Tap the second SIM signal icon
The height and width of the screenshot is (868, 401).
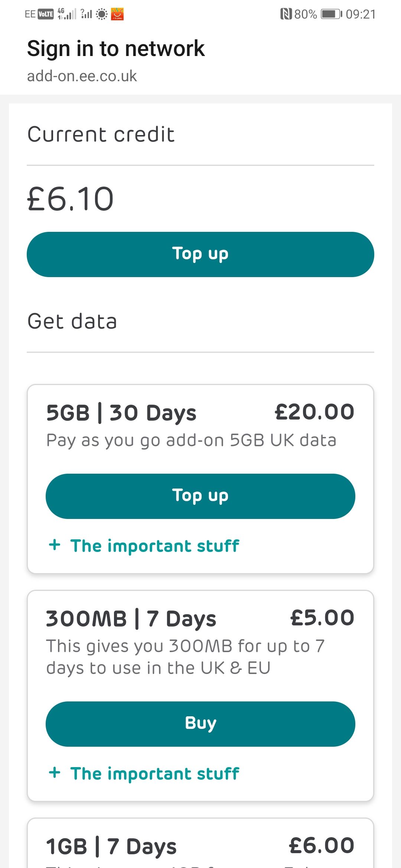coord(86,14)
